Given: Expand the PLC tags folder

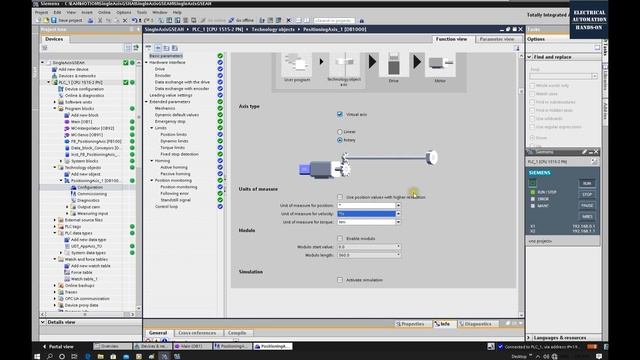Looking at the screenshot, I should (x=55, y=227).
